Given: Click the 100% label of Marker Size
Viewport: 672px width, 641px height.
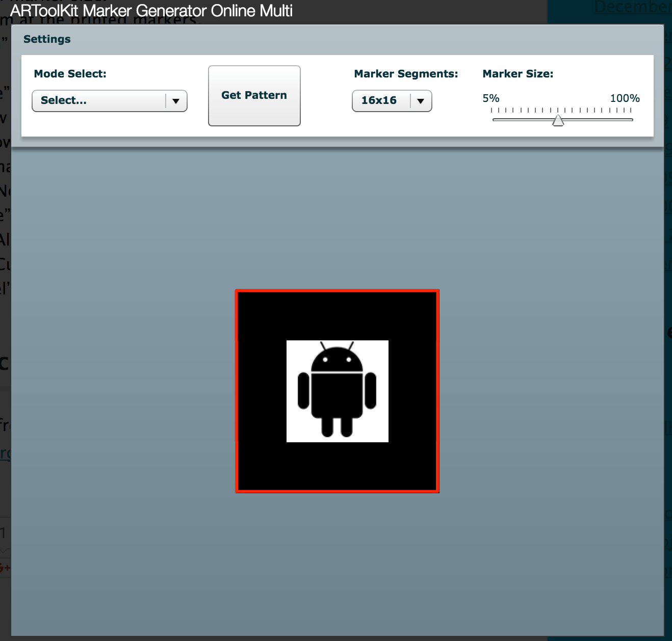Looking at the screenshot, I should (x=625, y=98).
